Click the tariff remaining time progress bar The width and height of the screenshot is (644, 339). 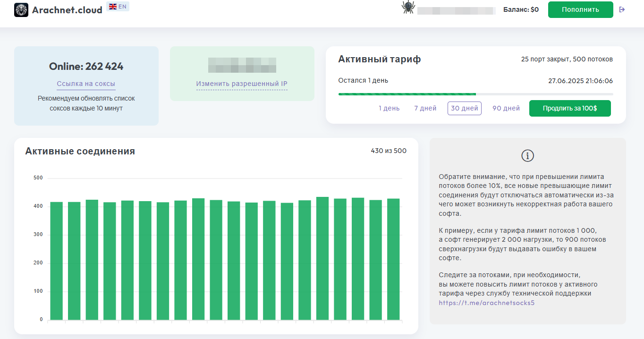click(x=475, y=94)
